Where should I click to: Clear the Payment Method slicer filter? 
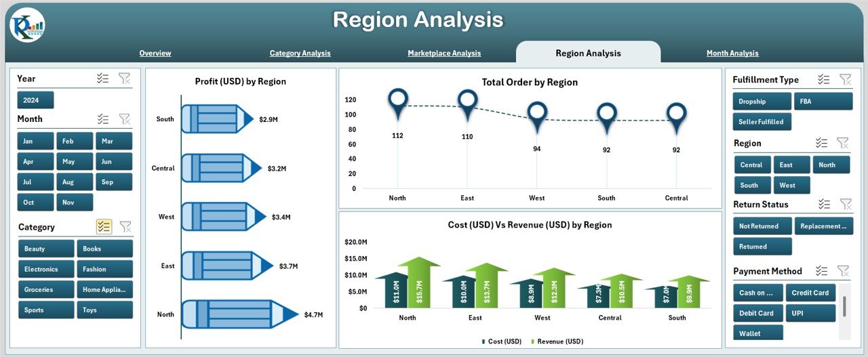pos(843,271)
